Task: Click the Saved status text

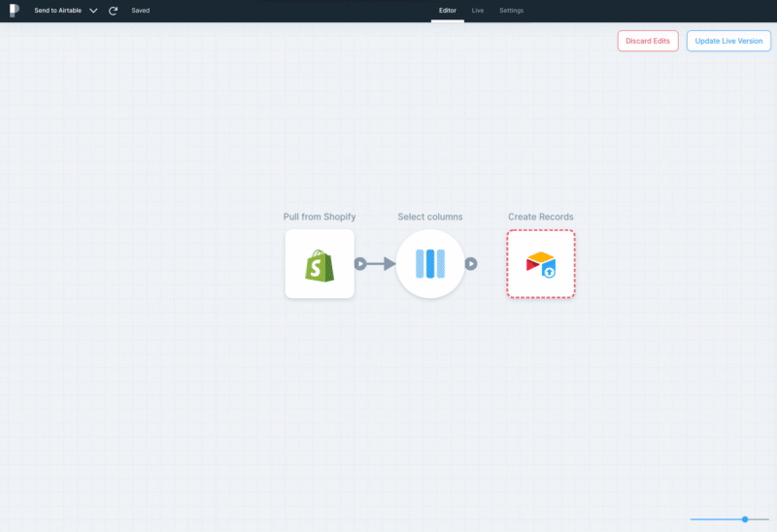Action: [140, 11]
